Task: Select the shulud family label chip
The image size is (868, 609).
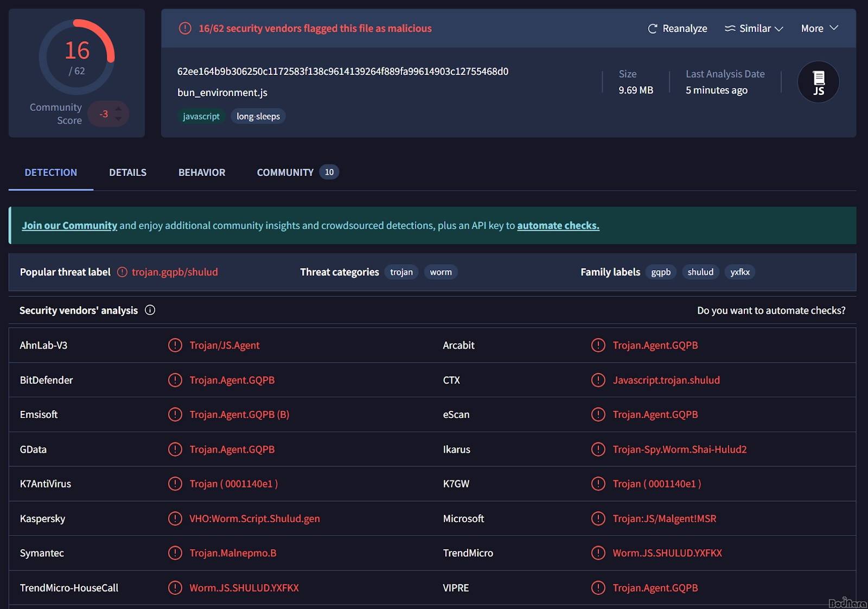Action: (x=700, y=272)
